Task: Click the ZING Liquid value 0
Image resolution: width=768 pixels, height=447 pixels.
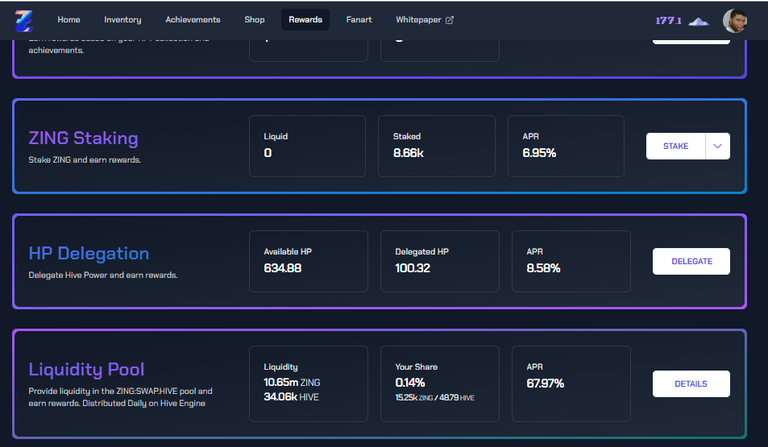Action: tap(267, 153)
